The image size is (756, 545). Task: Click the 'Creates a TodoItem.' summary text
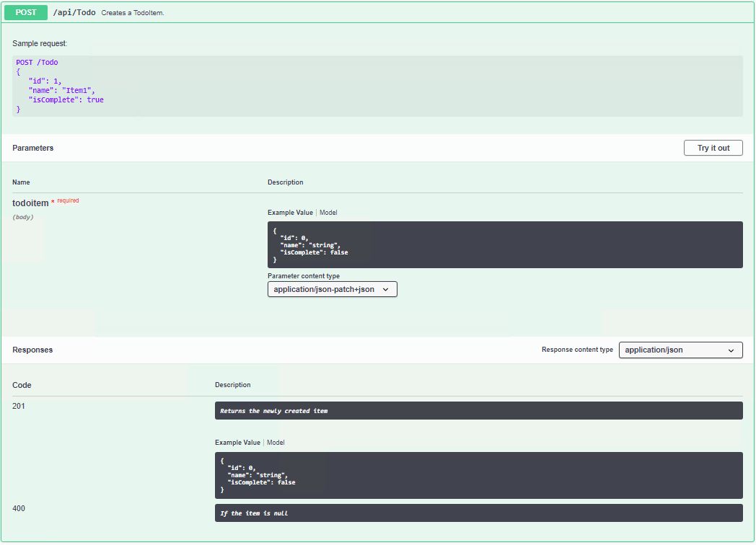133,13
